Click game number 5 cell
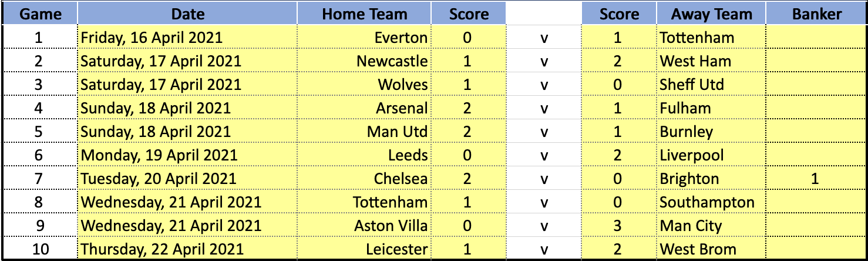868x261 pixels. tap(39, 132)
